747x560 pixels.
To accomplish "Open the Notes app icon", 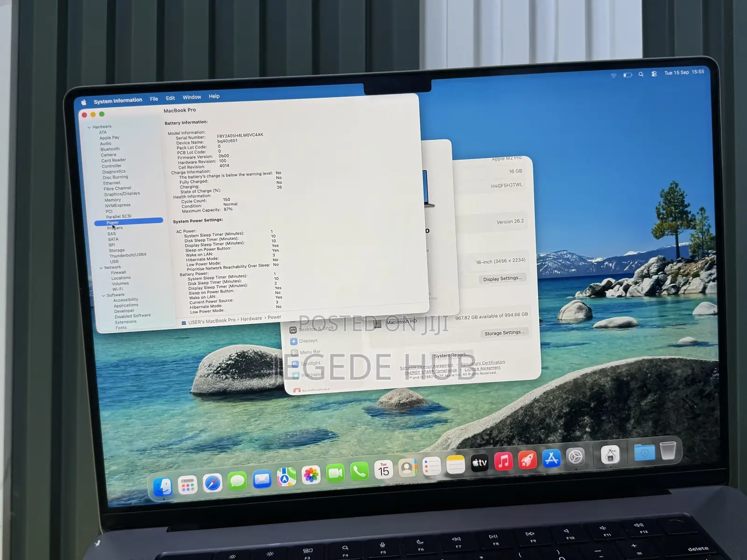I will [x=456, y=464].
